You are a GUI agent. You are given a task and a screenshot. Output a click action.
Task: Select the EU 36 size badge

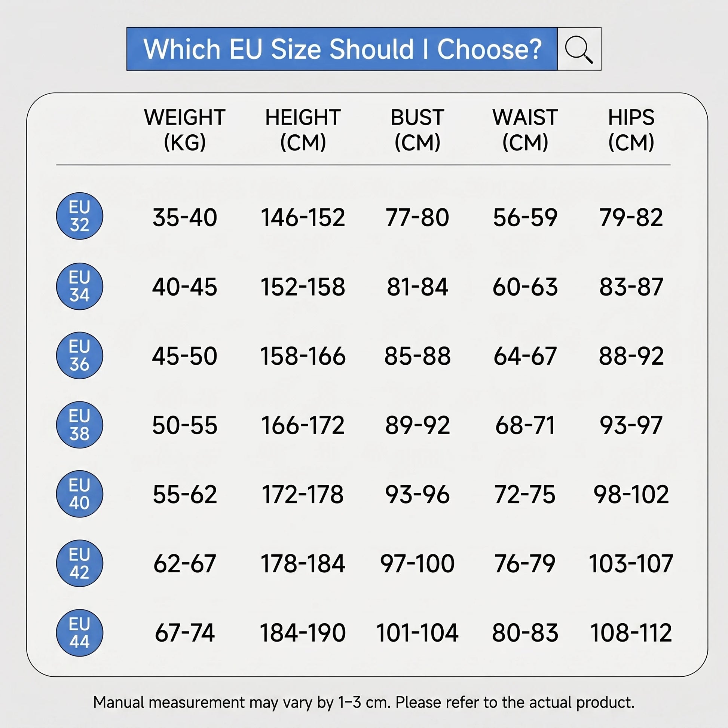tap(80, 355)
